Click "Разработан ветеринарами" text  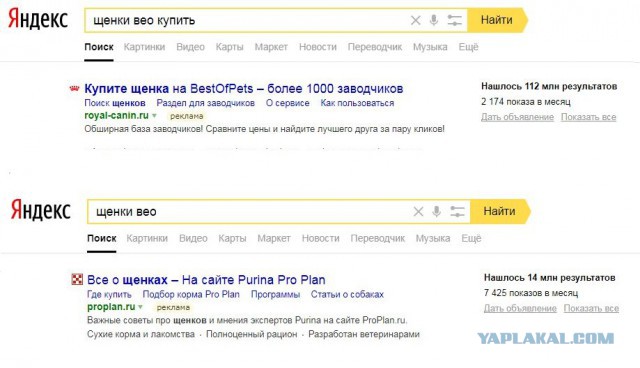tap(364, 334)
